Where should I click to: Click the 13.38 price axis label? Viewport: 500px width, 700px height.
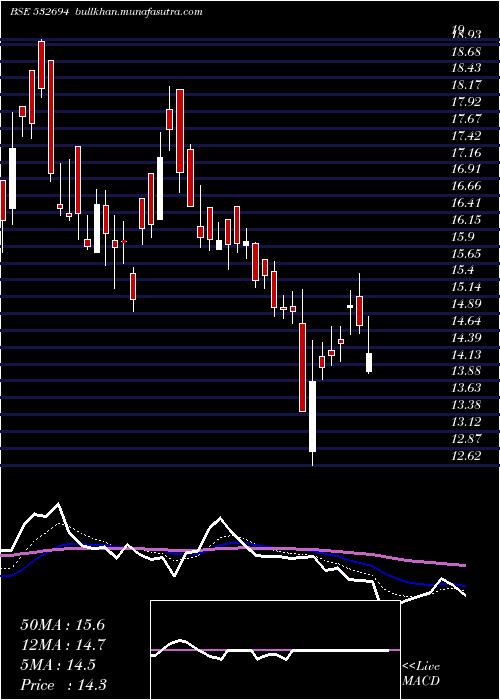pos(466,406)
